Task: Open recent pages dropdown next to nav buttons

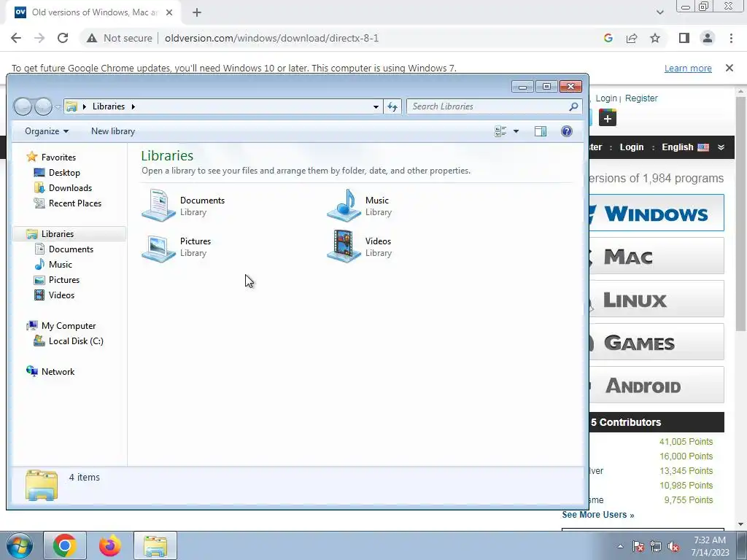Action: coord(58,107)
